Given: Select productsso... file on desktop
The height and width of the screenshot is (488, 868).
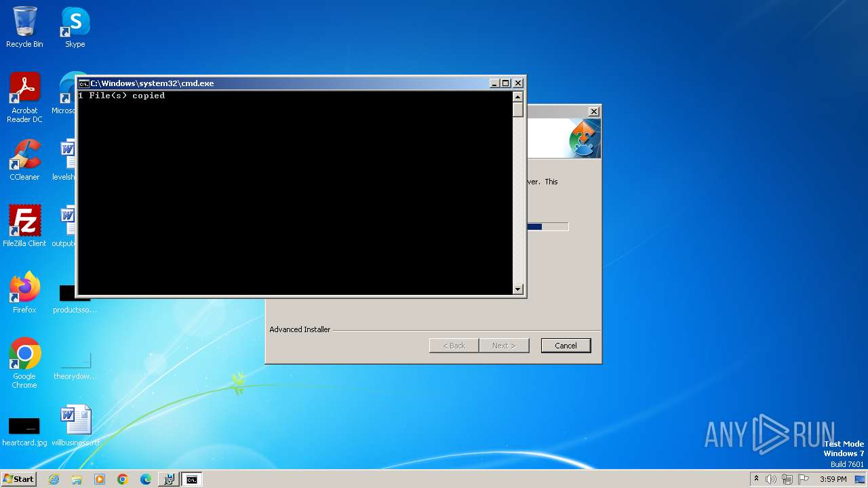Looking at the screenshot, I should 75,298.
